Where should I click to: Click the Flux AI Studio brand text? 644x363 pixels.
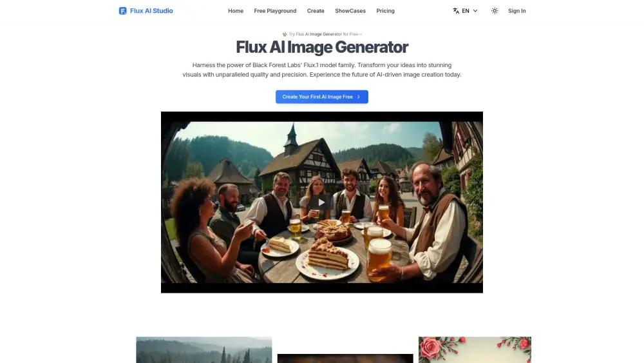click(x=151, y=11)
